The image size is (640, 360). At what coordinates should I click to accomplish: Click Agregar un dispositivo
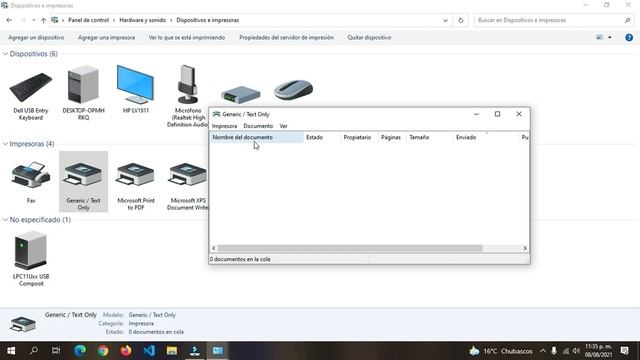coord(36,38)
